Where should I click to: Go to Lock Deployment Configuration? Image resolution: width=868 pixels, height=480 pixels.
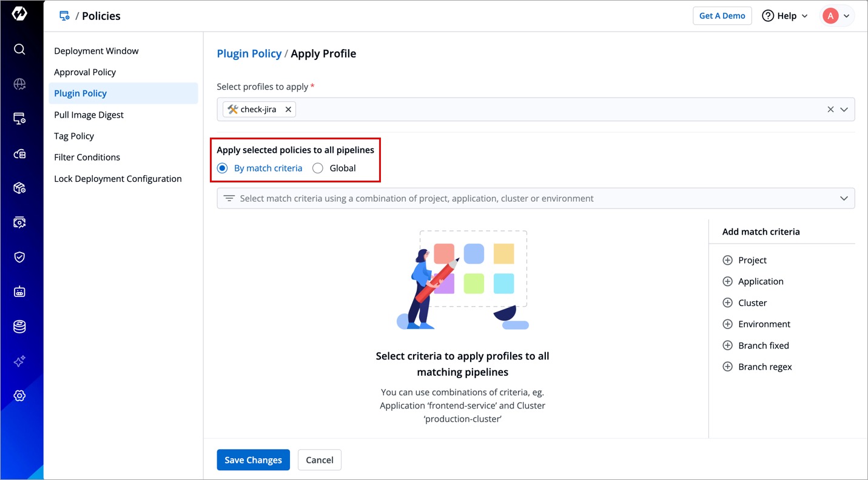[118, 179]
